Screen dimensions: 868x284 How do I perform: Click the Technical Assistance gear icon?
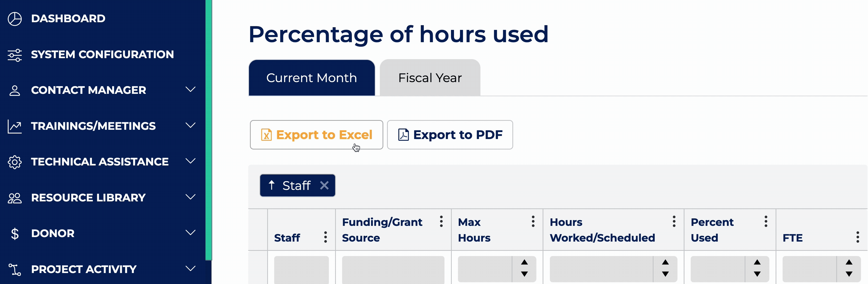[x=15, y=162]
